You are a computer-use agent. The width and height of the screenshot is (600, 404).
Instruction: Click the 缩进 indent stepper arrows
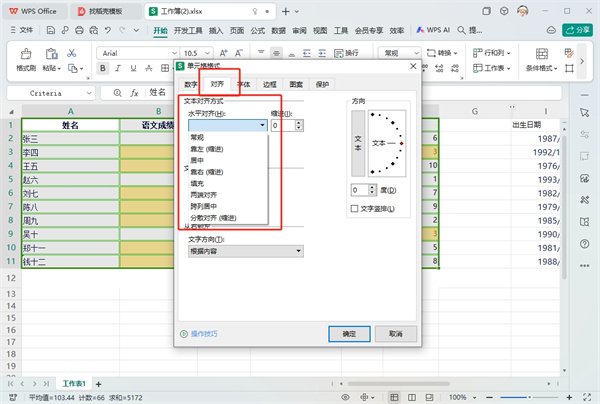pos(298,125)
